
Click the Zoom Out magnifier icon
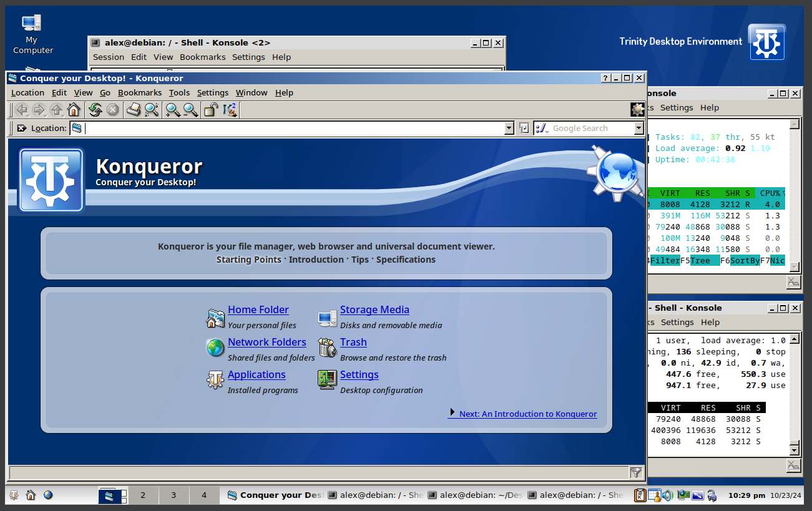(x=190, y=110)
